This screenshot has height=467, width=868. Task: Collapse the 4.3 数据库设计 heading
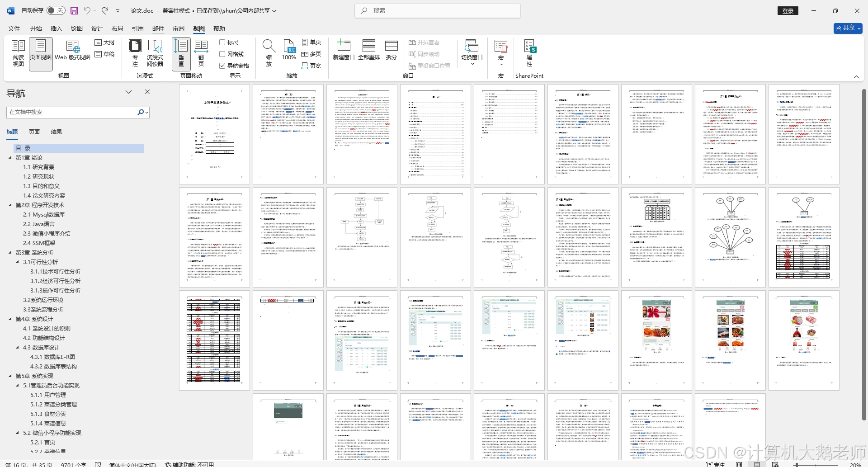[18, 348]
